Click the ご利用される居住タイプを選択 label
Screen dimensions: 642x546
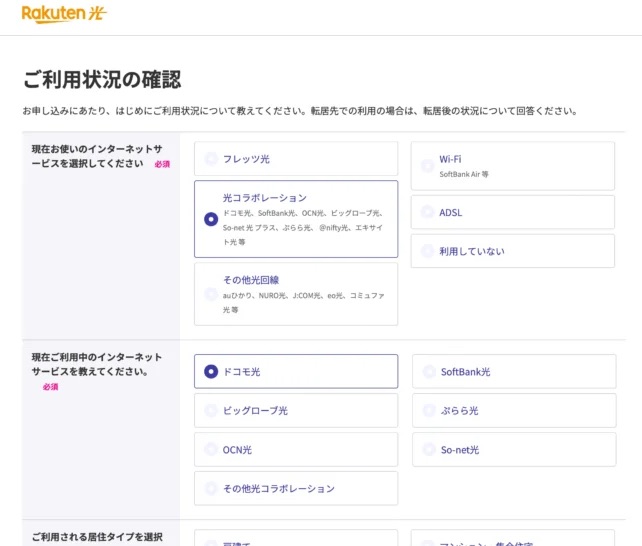[97, 537]
